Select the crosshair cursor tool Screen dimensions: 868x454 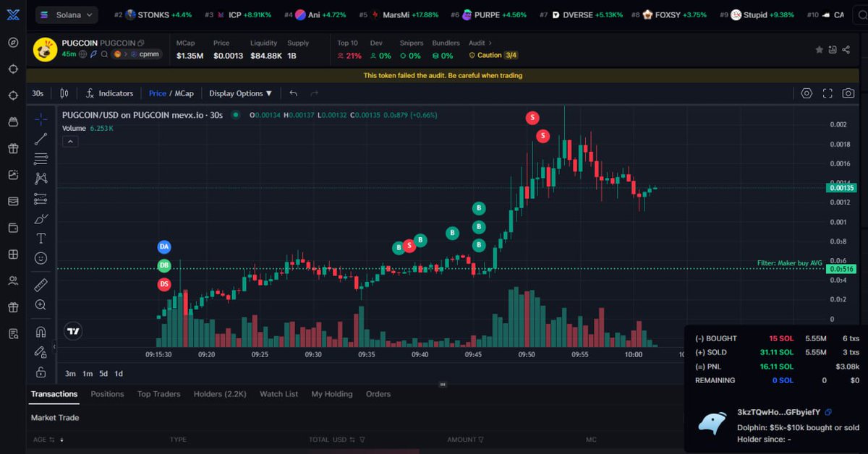tap(41, 119)
